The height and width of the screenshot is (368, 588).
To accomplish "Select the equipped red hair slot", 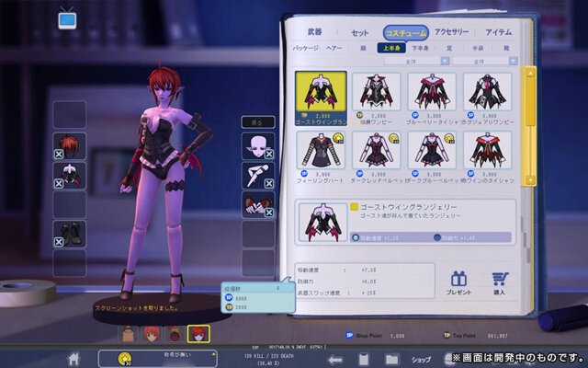I will point(70,146).
